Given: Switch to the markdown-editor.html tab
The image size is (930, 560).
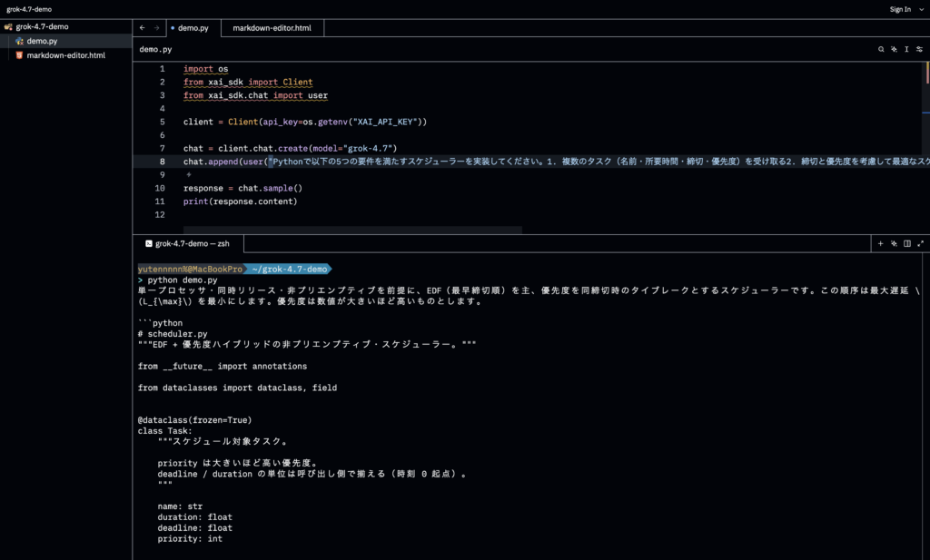Looking at the screenshot, I should point(272,28).
